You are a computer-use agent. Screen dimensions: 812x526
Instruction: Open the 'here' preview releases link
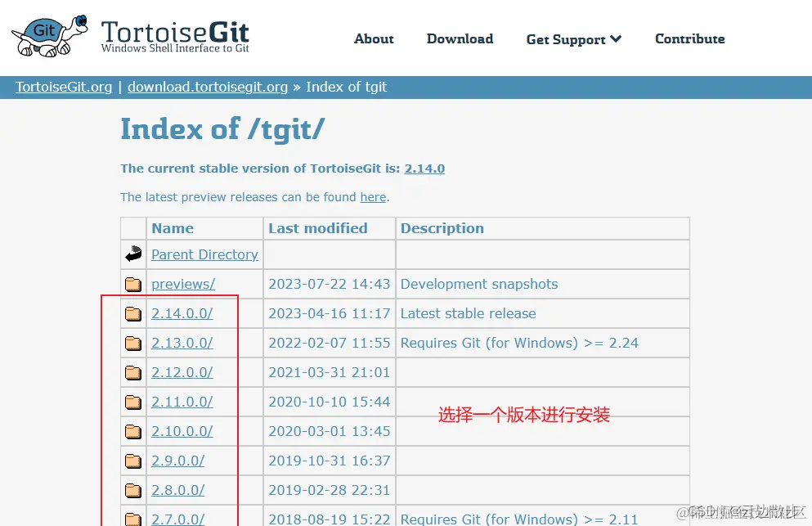(x=374, y=197)
